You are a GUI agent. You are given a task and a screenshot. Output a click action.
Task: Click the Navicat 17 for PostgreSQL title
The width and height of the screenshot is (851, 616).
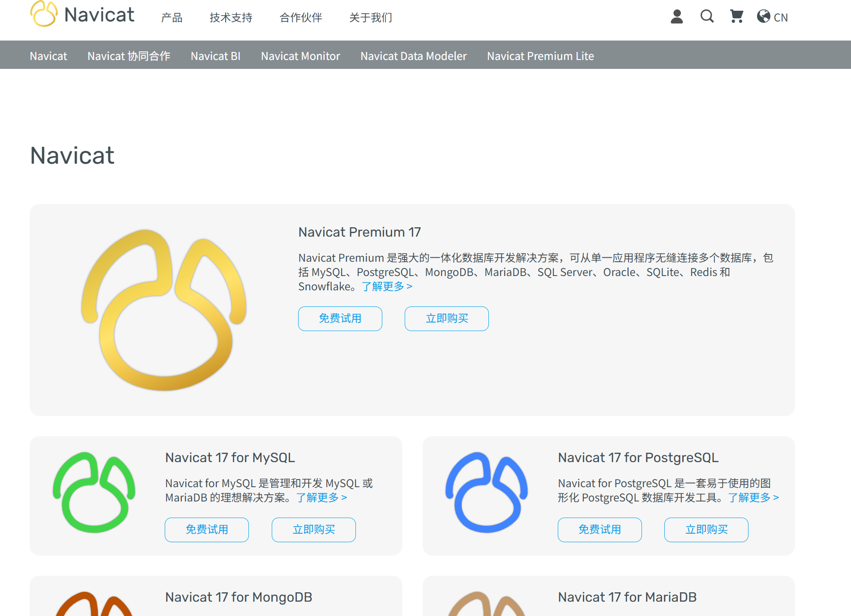[638, 458]
